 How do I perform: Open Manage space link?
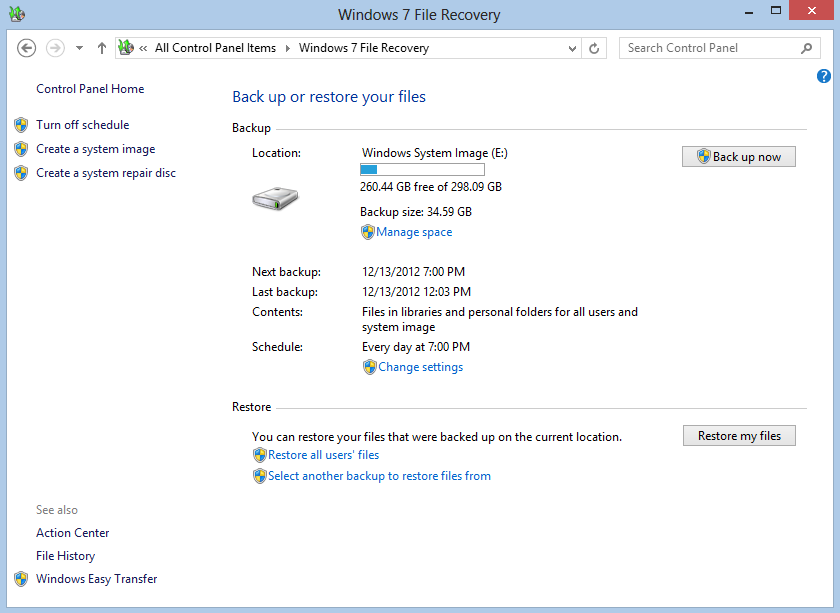[414, 232]
